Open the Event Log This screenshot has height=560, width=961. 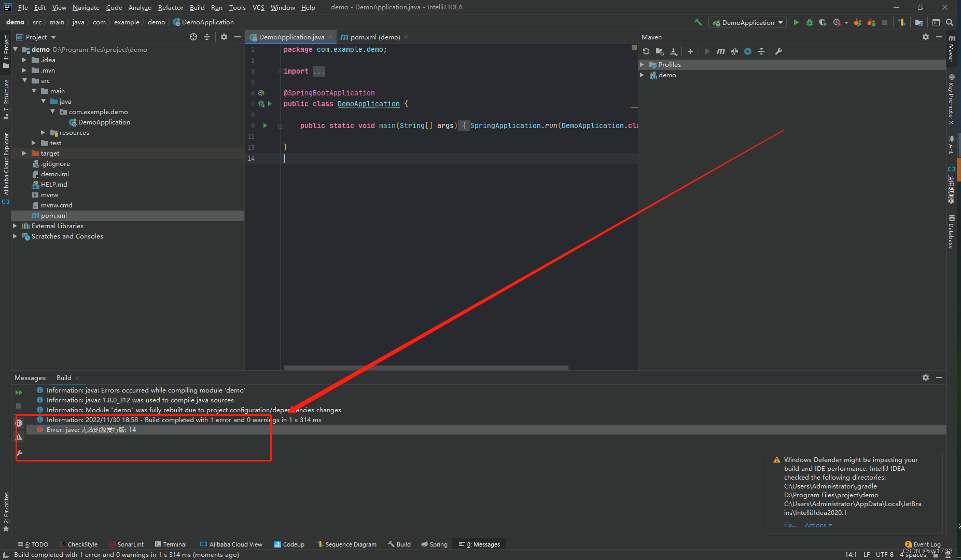click(x=923, y=544)
